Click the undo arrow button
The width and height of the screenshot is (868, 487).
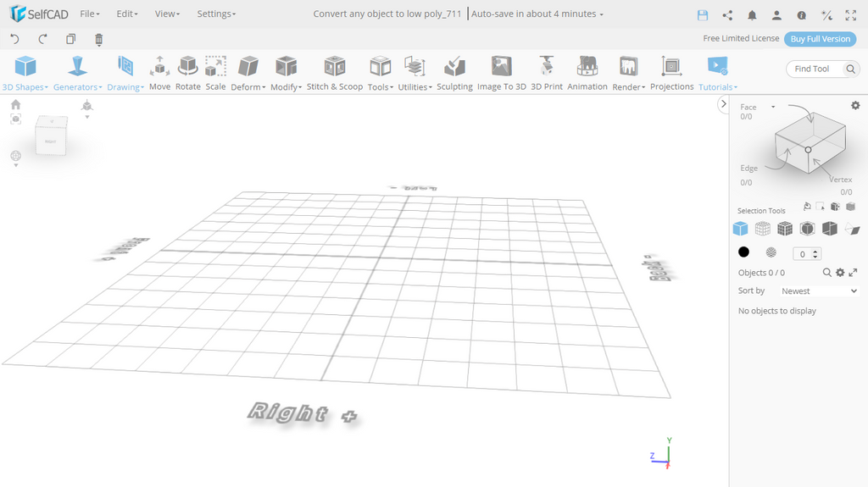click(14, 39)
